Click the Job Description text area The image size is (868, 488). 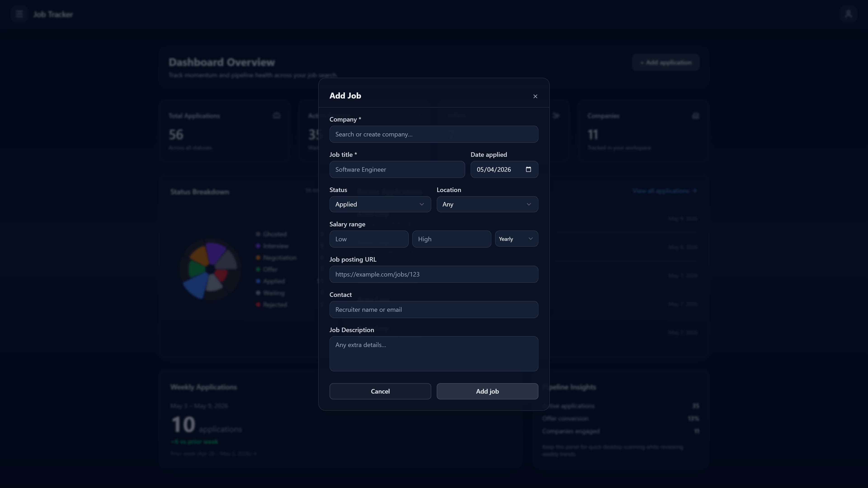point(434,354)
